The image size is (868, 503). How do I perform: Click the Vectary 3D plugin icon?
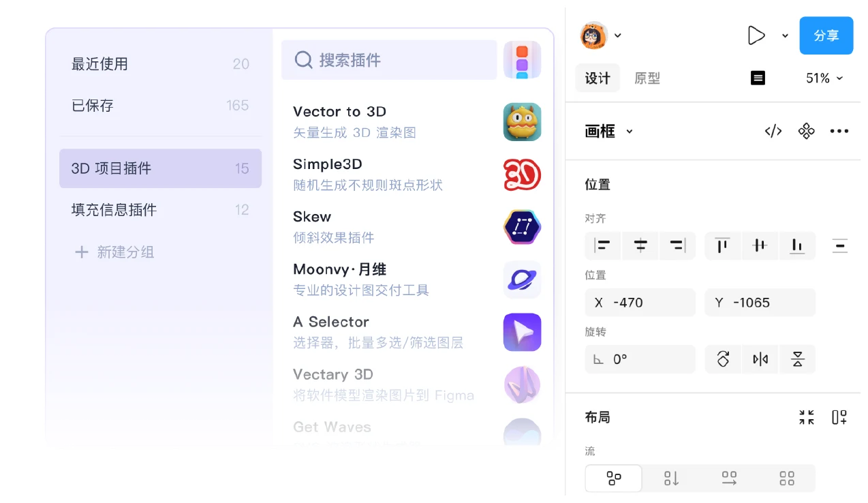522,384
